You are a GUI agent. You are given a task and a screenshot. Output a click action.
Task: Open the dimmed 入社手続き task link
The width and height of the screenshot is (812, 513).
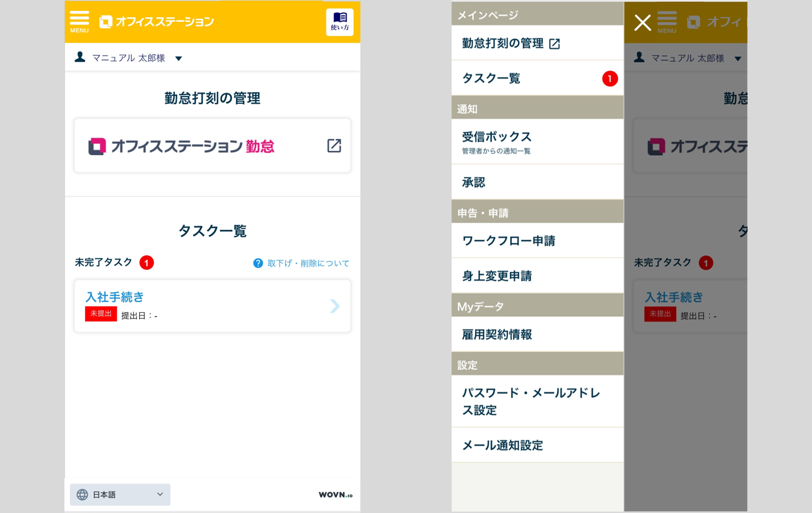[x=674, y=297]
